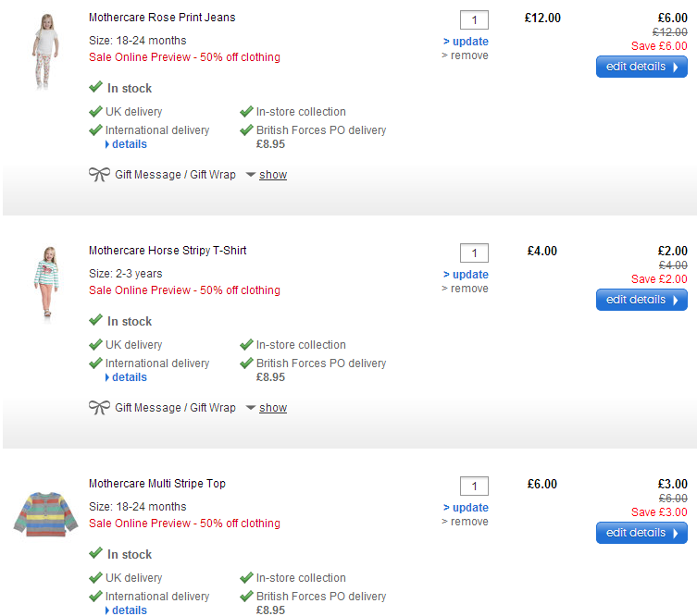Screen dimensions: 697x616
Task: Expand delivery details for Multi Stripe Top
Action: [x=129, y=610]
